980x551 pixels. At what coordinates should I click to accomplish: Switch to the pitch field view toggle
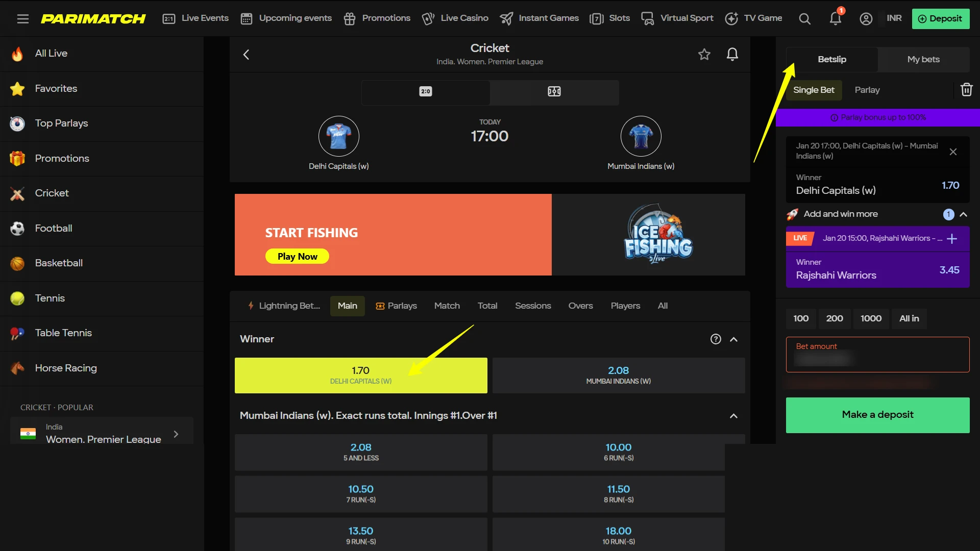pyautogui.click(x=554, y=92)
